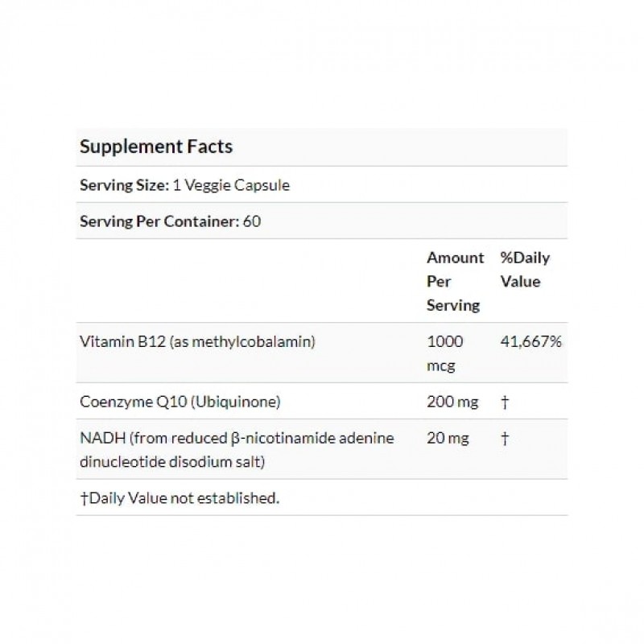Select the 1 Veggie Capsule text
The height and width of the screenshot is (644, 644).
click(229, 185)
